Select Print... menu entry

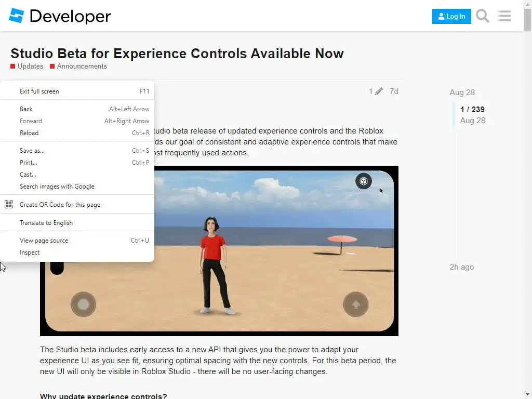pos(77,162)
